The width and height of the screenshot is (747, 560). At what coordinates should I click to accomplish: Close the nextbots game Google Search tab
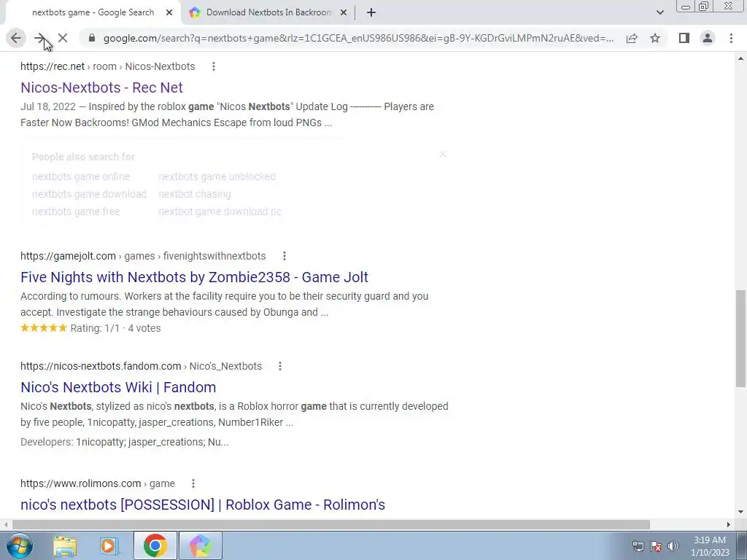point(169,12)
